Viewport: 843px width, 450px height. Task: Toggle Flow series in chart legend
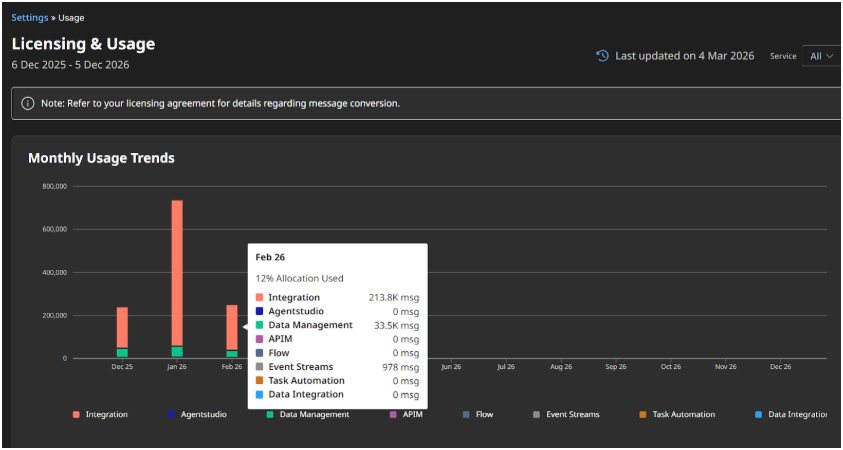point(477,415)
